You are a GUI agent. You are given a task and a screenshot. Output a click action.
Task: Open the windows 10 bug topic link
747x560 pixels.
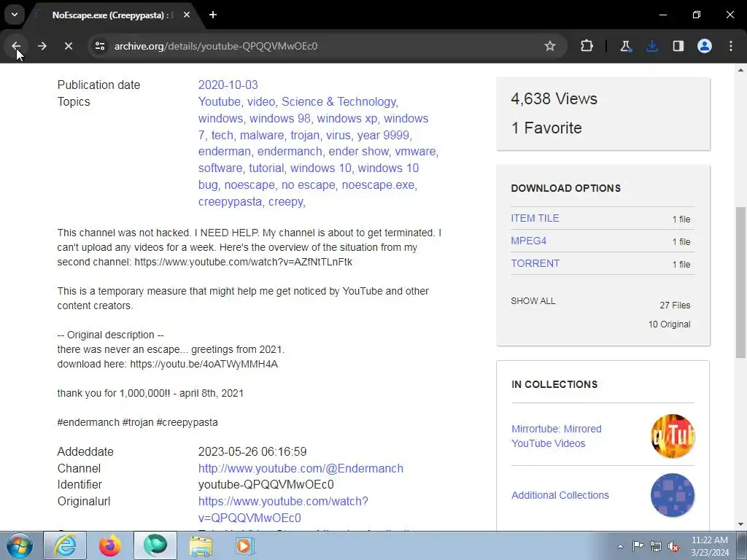coord(309,176)
